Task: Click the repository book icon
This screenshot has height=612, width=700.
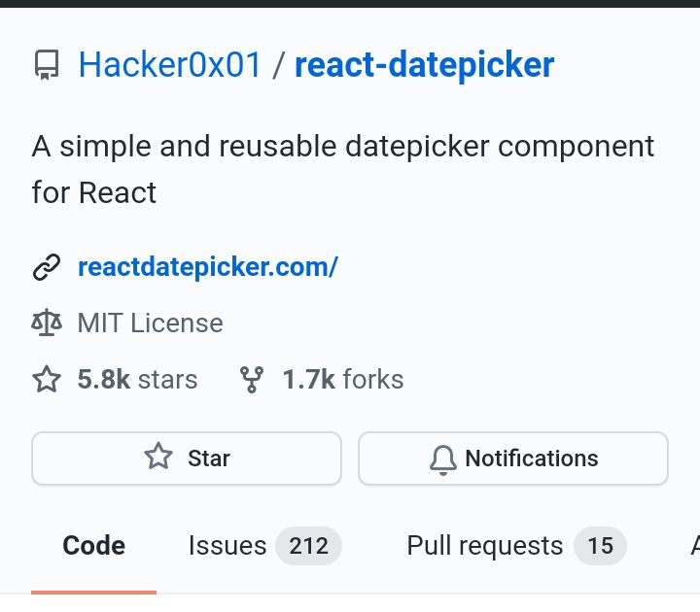Action: (x=47, y=65)
